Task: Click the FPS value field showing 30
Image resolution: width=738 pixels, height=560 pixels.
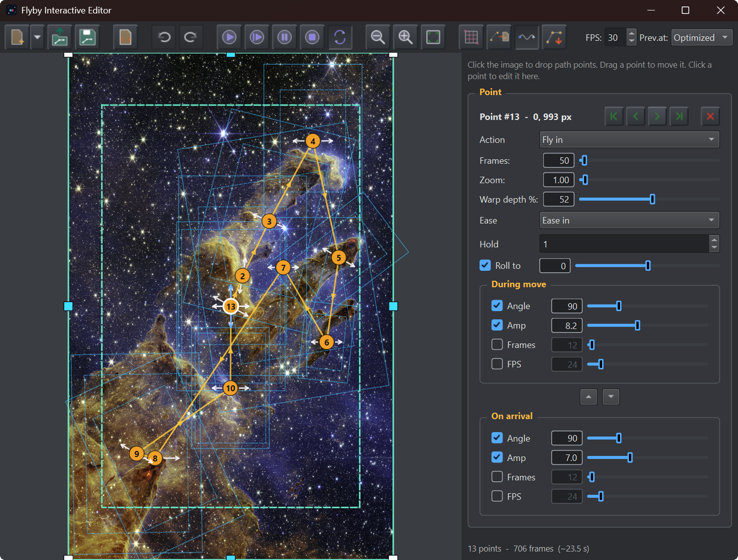Action: tap(615, 38)
